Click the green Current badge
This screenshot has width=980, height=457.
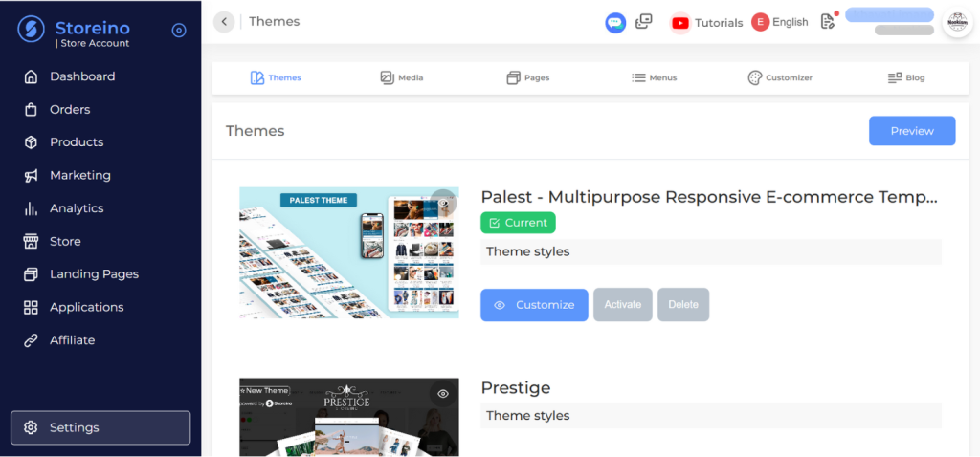[518, 223]
